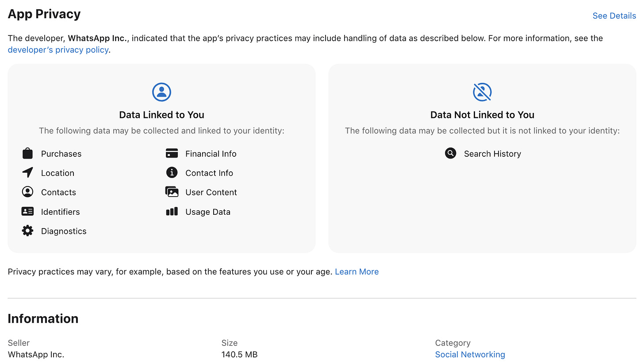The width and height of the screenshot is (644, 364).
Task: Click the Data Not Linked to You crossed-person icon
Action: (x=482, y=92)
